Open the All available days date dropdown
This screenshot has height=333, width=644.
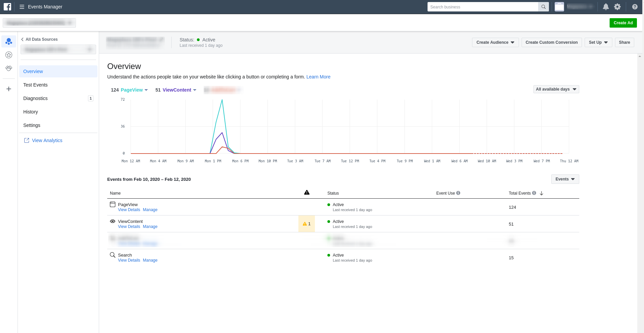coord(556,89)
